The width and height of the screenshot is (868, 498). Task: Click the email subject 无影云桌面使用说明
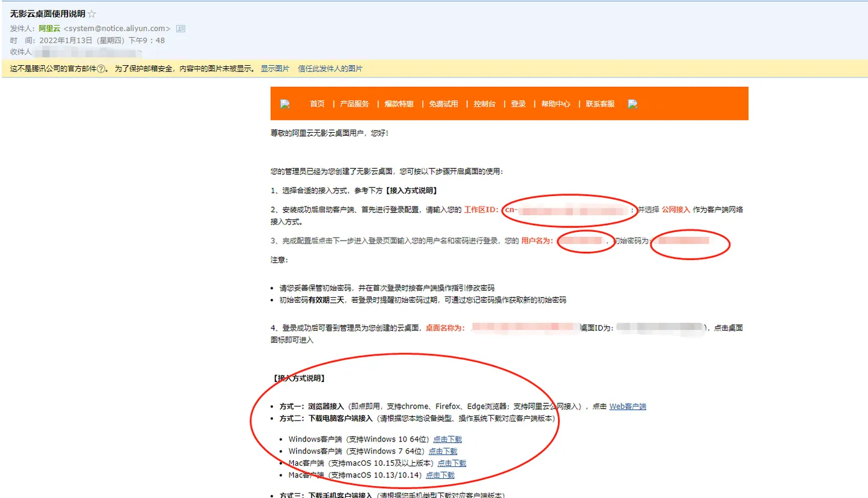click(x=48, y=14)
